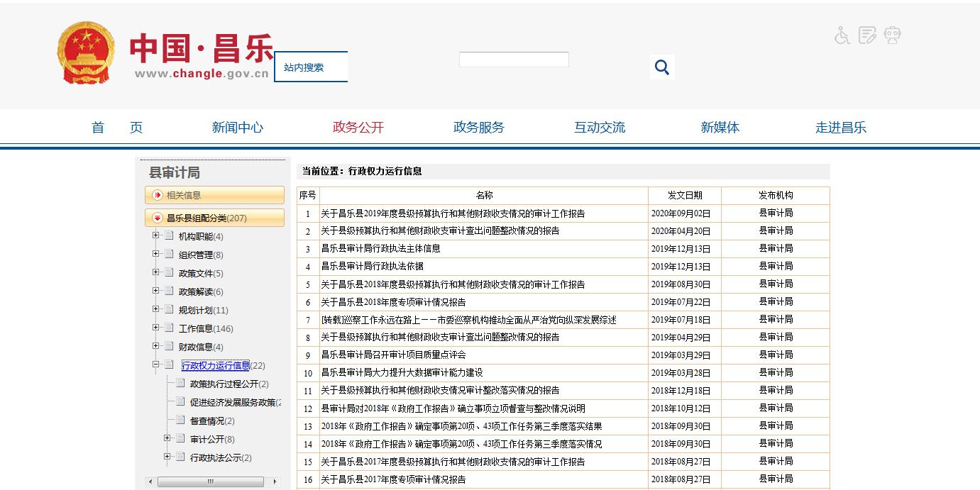Screen dimensions: 980x490
Task: Click the sidebar horizontal scrollbar right arrow
Action: tap(275, 482)
